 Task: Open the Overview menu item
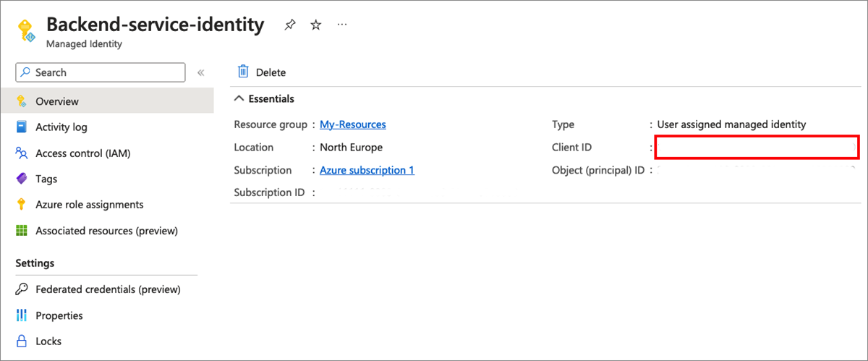click(57, 101)
